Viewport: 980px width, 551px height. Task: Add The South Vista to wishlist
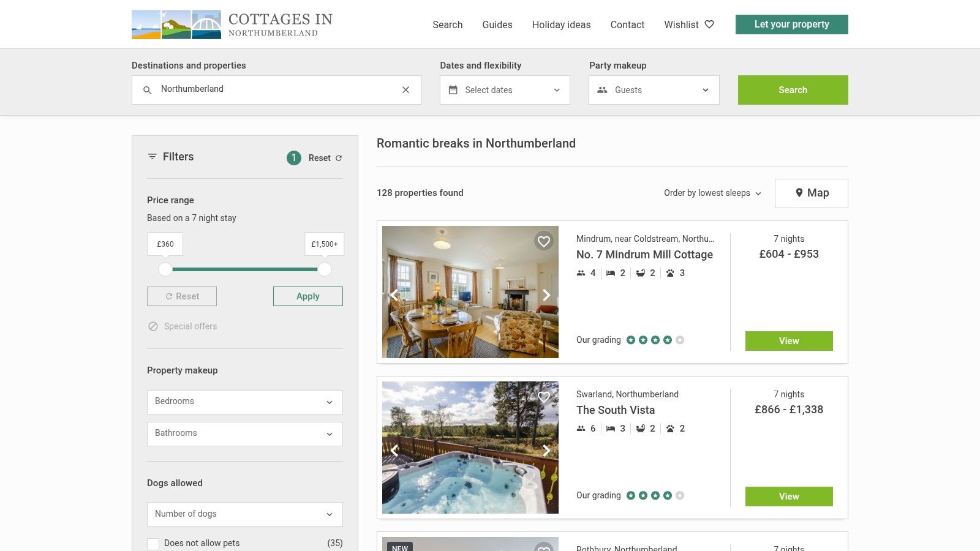point(544,397)
